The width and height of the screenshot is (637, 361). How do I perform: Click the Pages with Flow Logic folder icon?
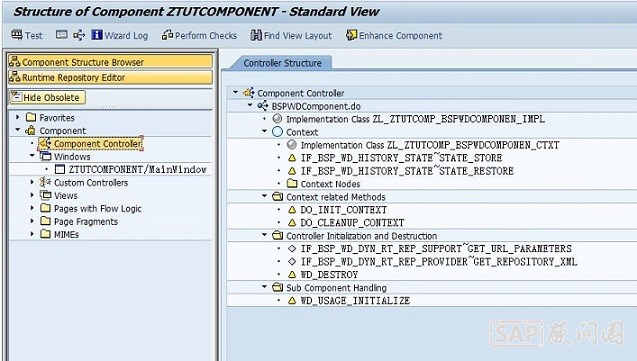coord(46,208)
